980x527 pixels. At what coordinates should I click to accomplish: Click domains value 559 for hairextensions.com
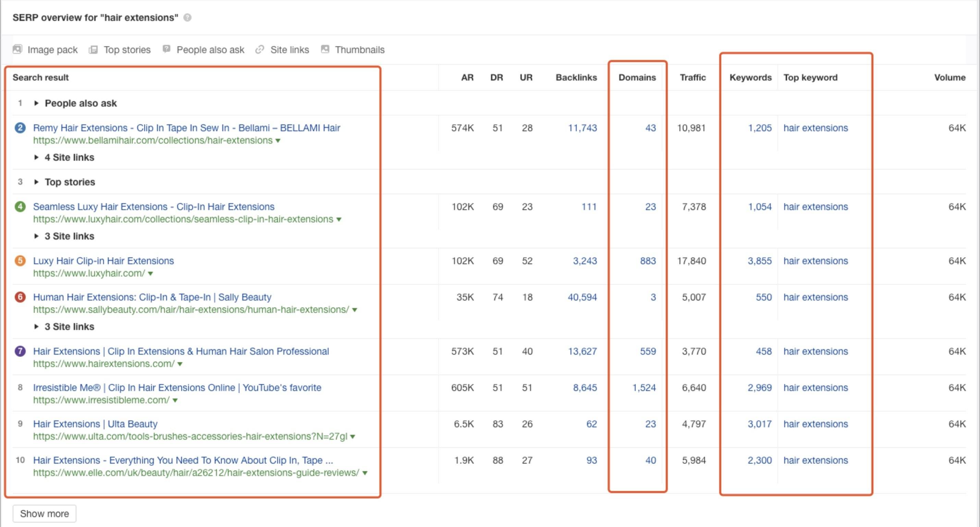pyautogui.click(x=648, y=351)
